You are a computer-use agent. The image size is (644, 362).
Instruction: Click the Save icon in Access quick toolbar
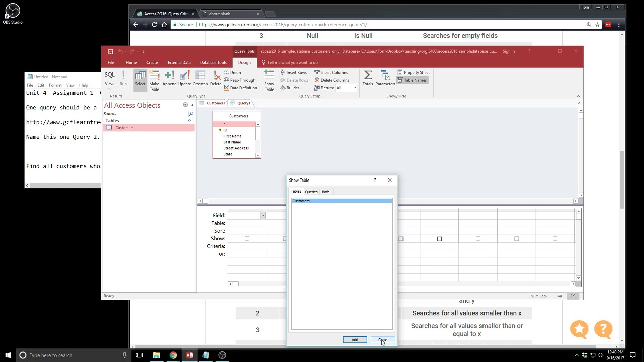point(111,51)
